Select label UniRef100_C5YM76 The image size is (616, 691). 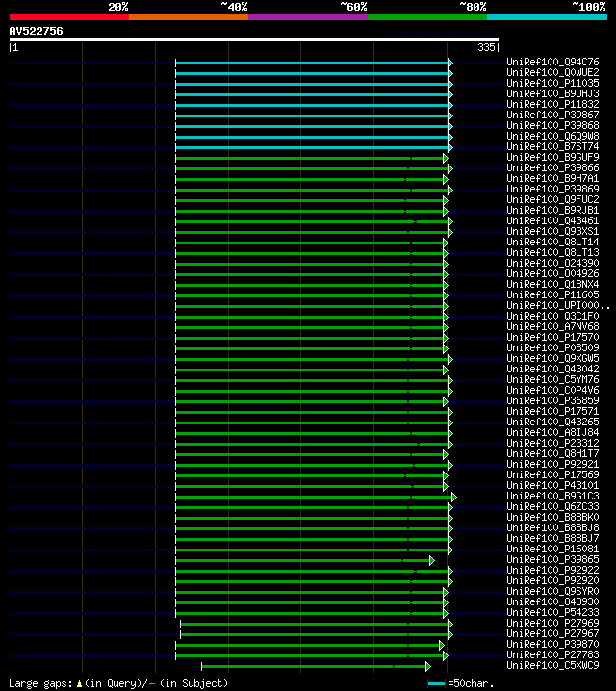tap(552, 379)
